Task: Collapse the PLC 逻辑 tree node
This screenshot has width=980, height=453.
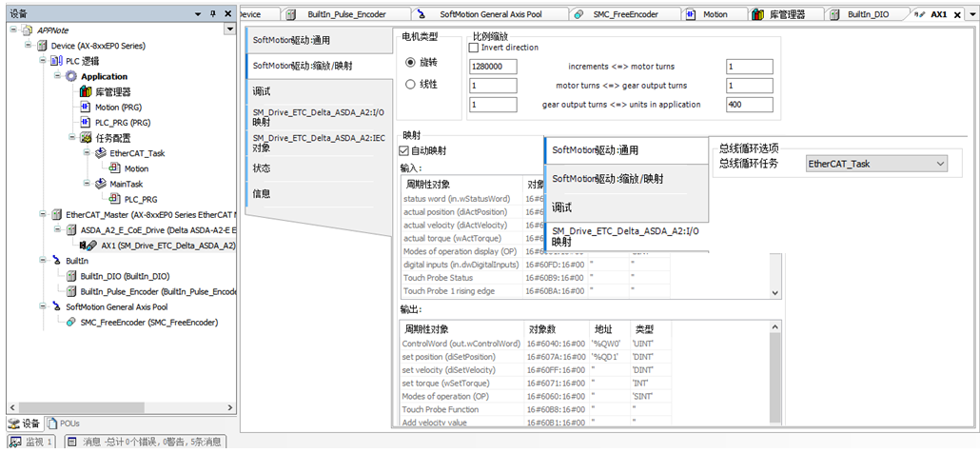Action: tap(43, 61)
